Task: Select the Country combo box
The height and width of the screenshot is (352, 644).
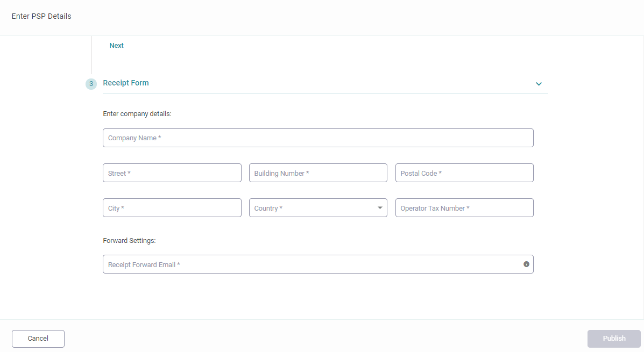Action: point(318,207)
